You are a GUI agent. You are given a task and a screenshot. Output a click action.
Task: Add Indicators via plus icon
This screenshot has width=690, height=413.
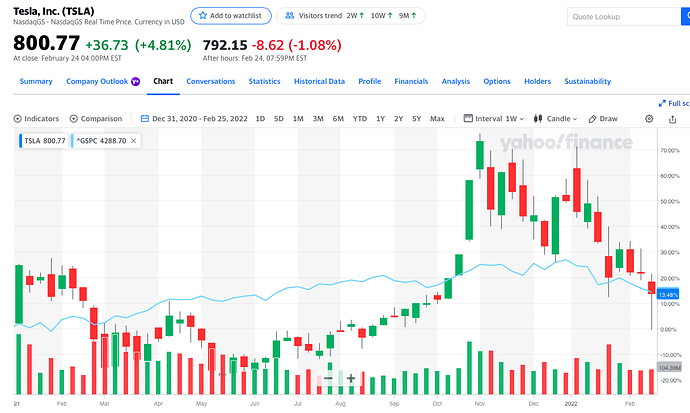[x=18, y=119]
